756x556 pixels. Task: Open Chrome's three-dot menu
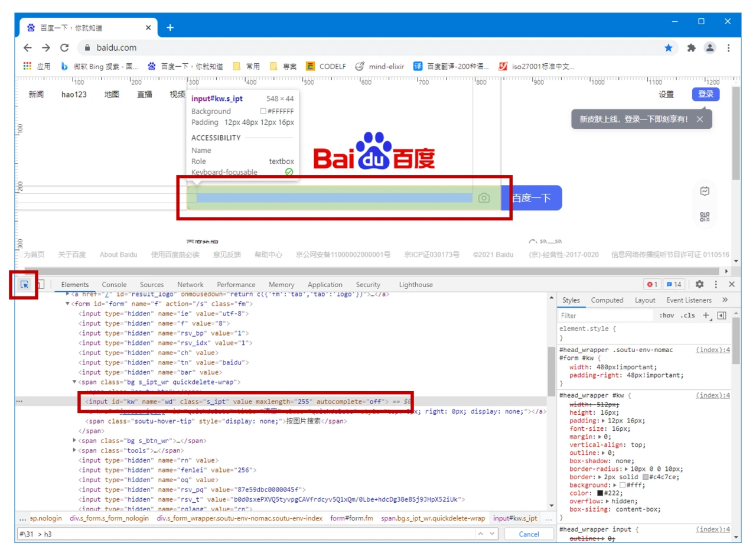(x=729, y=48)
